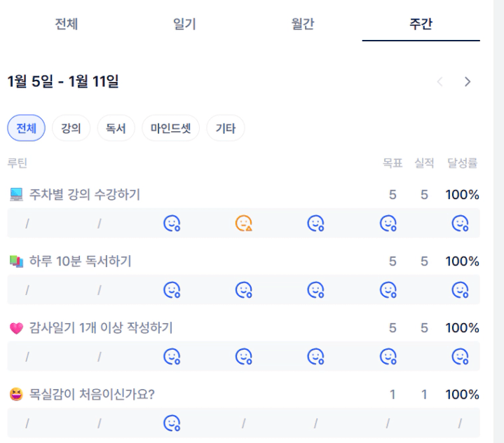The height and width of the screenshot is (443, 504).
Task: Click the laptop icon beside 주차별 강의 수강하기
Action: (x=17, y=195)
